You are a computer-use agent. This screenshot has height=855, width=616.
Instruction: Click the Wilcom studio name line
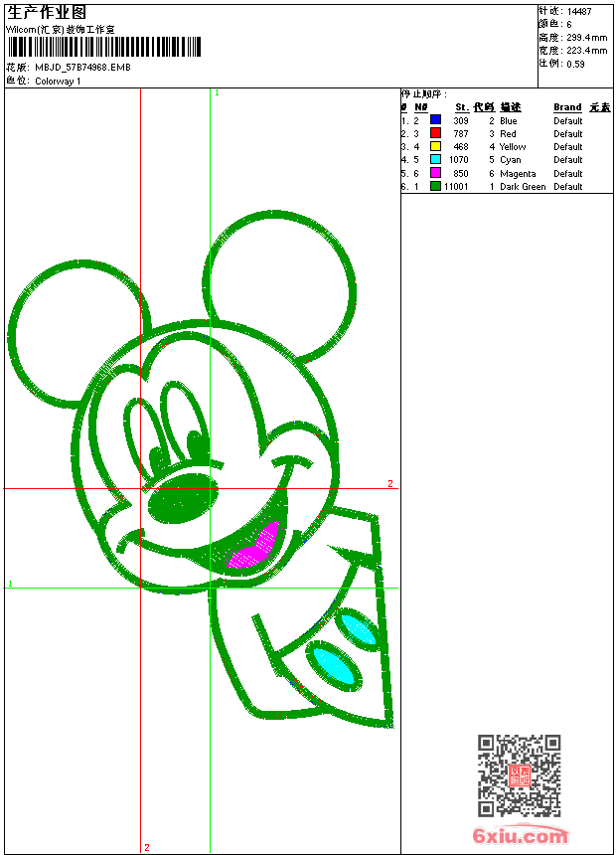[x=61, y=30]
